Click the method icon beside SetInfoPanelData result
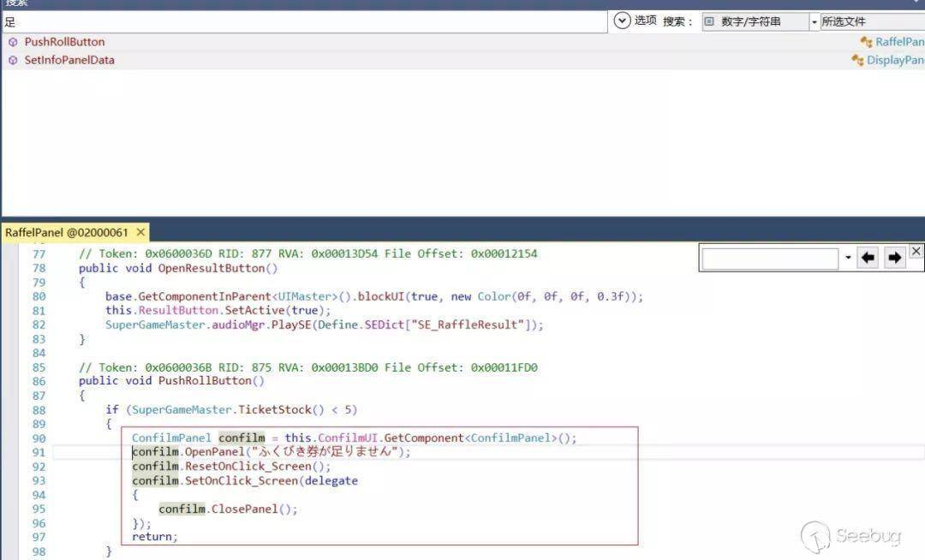 (x=13, y=61)
